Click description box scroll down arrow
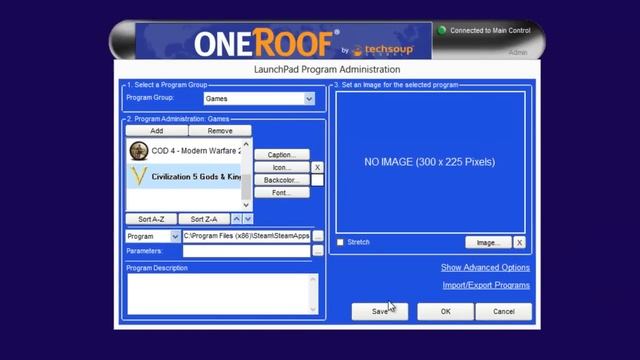 [313, 309]
